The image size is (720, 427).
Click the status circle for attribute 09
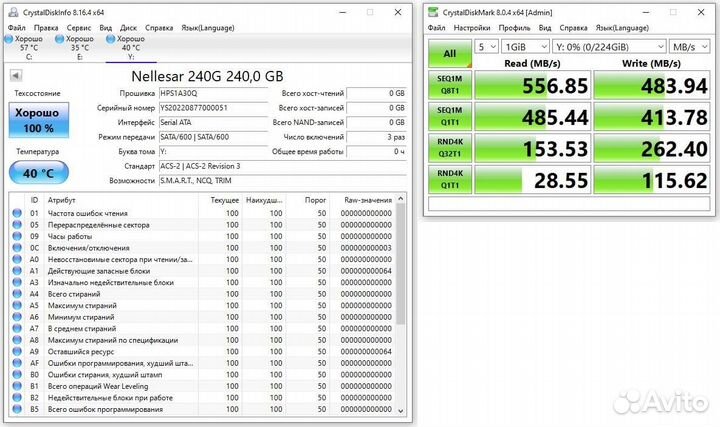point(17,236)
